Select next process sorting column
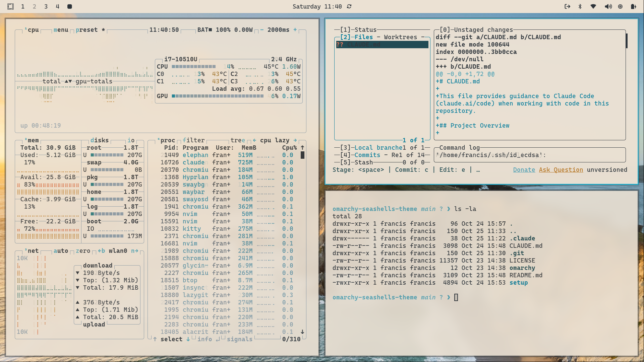The image size is (644, 362). (x=295, y=140)
